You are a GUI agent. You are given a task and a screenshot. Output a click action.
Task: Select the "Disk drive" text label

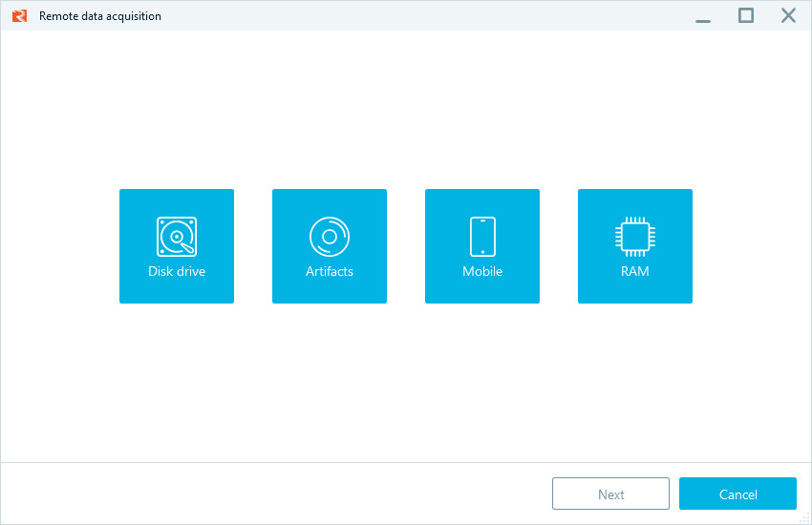point(177,271)
